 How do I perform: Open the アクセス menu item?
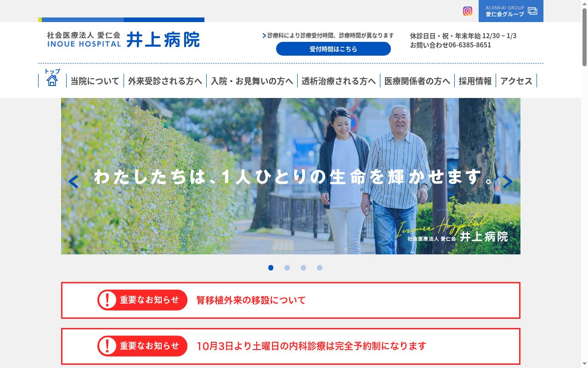[516, 81]
